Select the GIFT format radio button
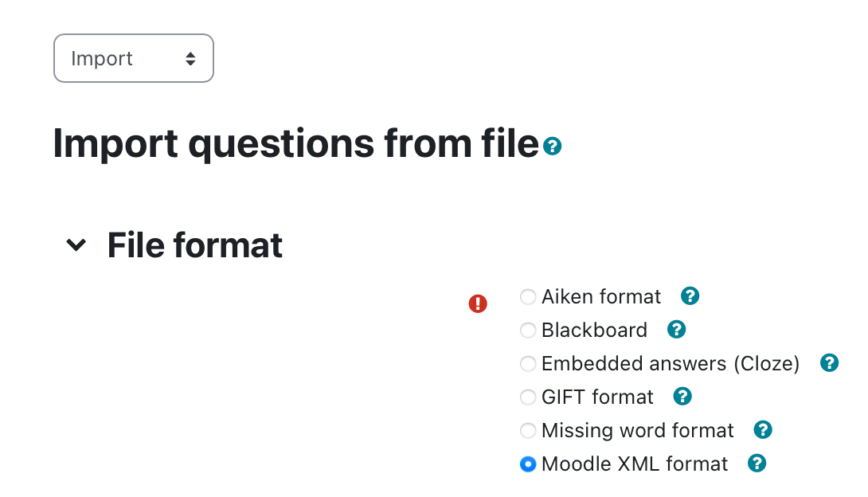The image size is (868, 497). pyautogui.click(x=528, y=397)
